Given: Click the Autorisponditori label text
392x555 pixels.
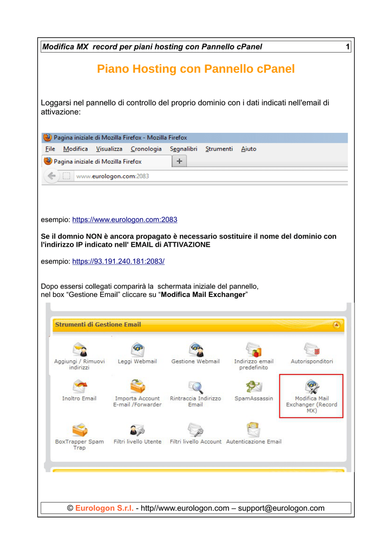Looking at the screenshot, I should pyautogui.click(x=312, y=362).
